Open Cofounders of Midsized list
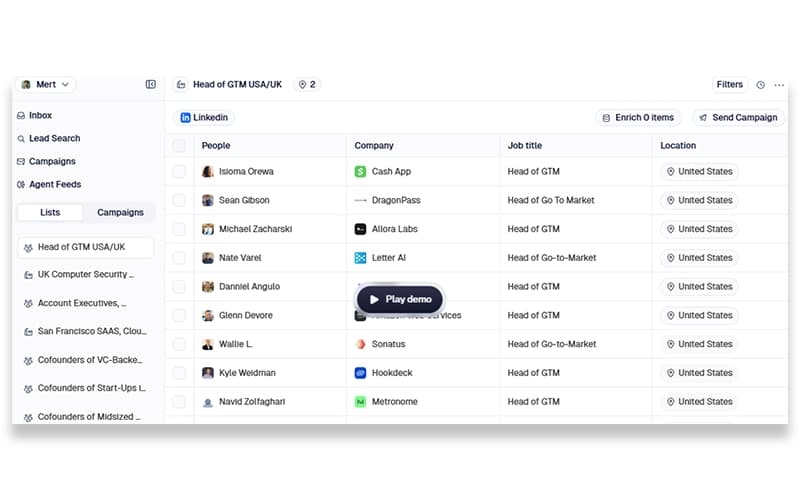Image resolution: width=800 pixels, height=500 pixels. point(82,417)
